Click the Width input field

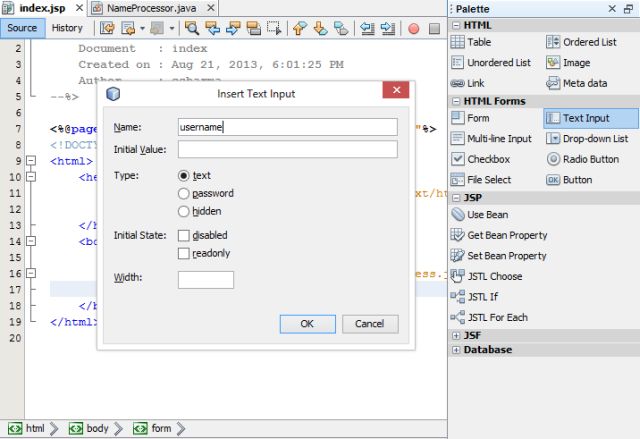pos(206,280)
